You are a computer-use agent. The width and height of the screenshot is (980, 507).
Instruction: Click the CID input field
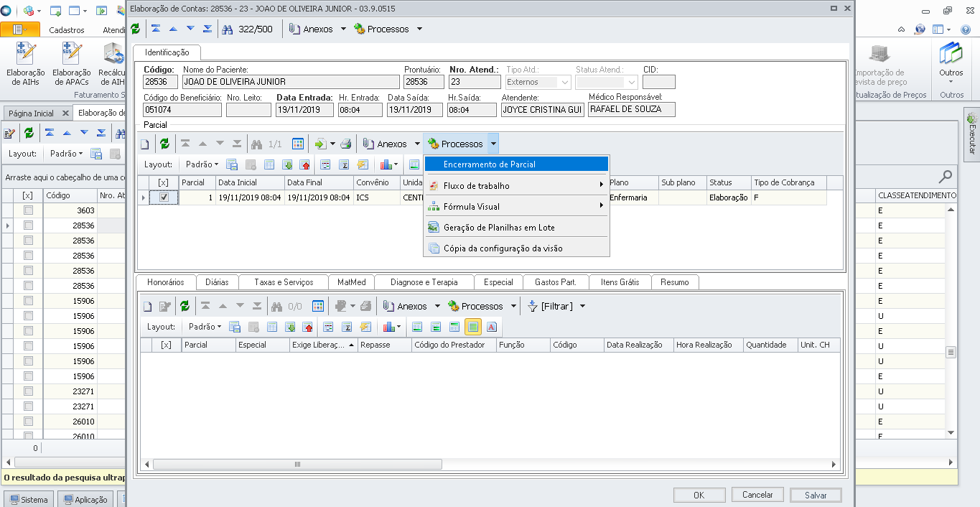658,82
